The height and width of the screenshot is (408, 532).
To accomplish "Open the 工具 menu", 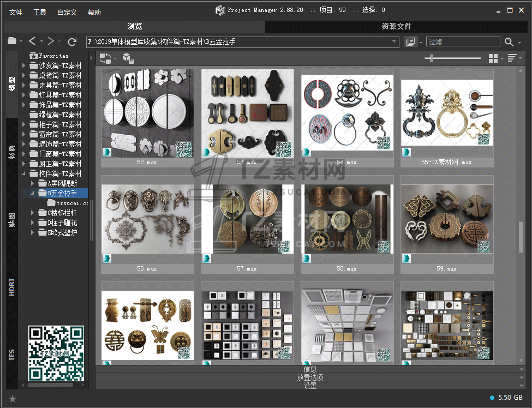I will click(x=40, y=12).
